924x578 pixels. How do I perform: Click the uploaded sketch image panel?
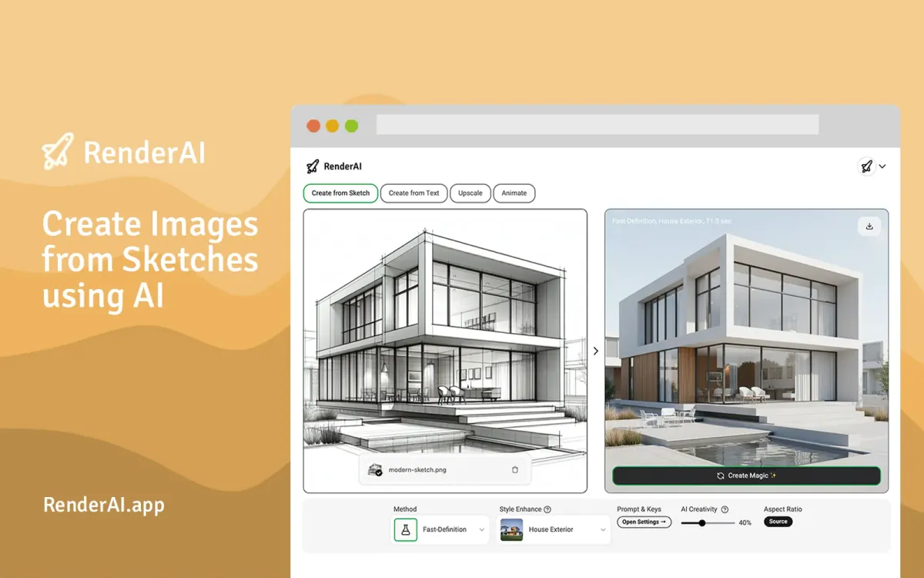coord(445,351)
